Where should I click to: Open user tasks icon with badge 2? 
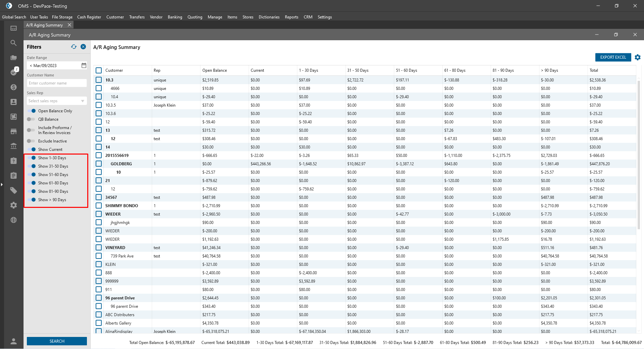(x=14, y=72)
